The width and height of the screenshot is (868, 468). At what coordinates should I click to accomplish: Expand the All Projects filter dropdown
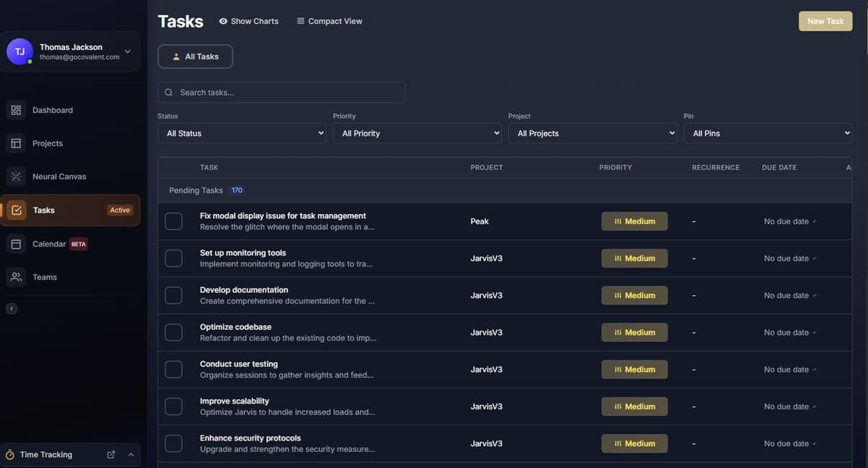pyautogui.click(x=592, y=133)
